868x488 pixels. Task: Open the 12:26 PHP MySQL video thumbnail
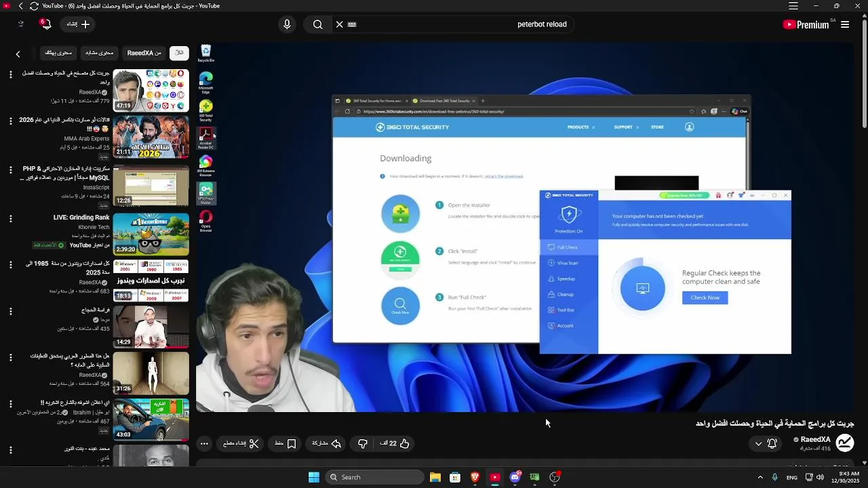tap(151, 185)
